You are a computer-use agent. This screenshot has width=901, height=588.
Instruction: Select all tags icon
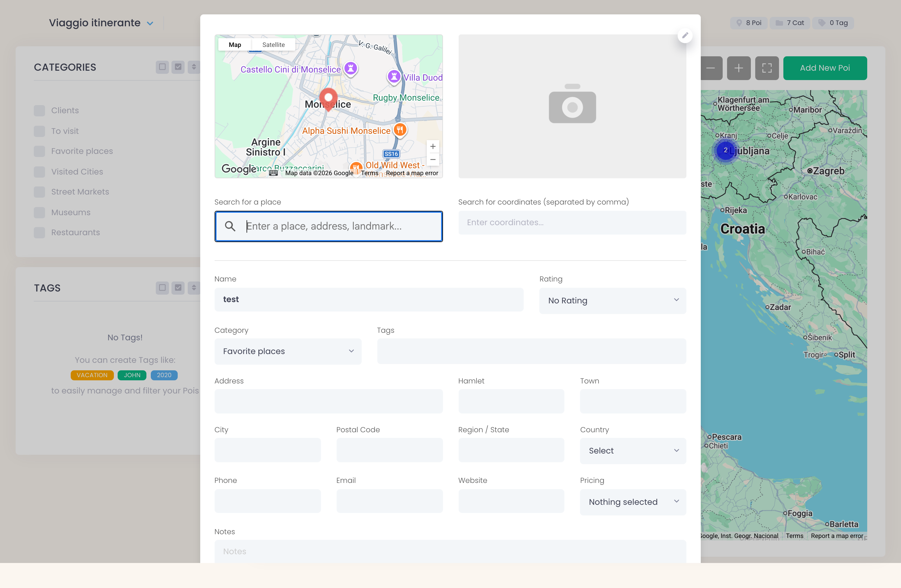coord(178,288)
